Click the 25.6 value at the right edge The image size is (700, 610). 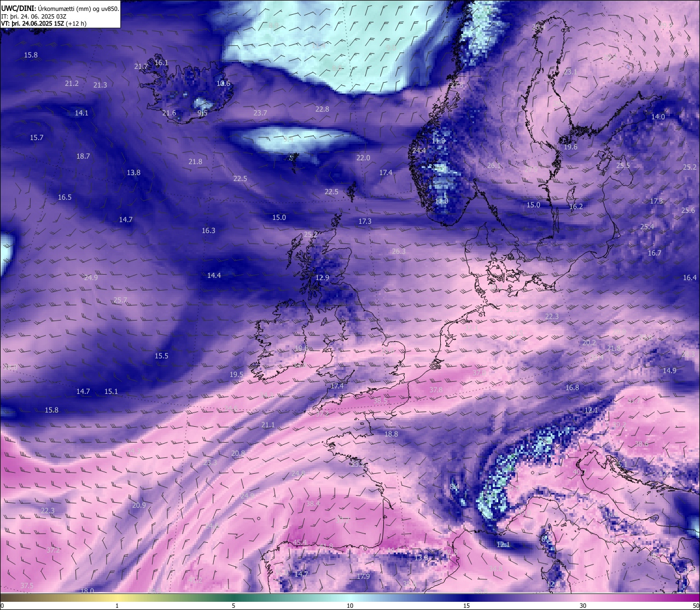(x=688, y=211)
